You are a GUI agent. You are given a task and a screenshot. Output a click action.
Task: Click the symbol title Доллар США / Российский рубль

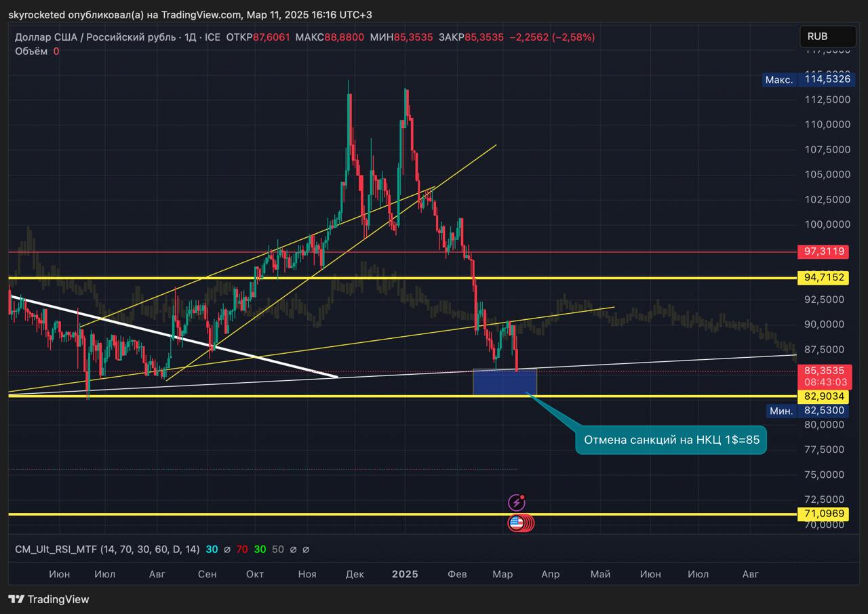[94, 37]
